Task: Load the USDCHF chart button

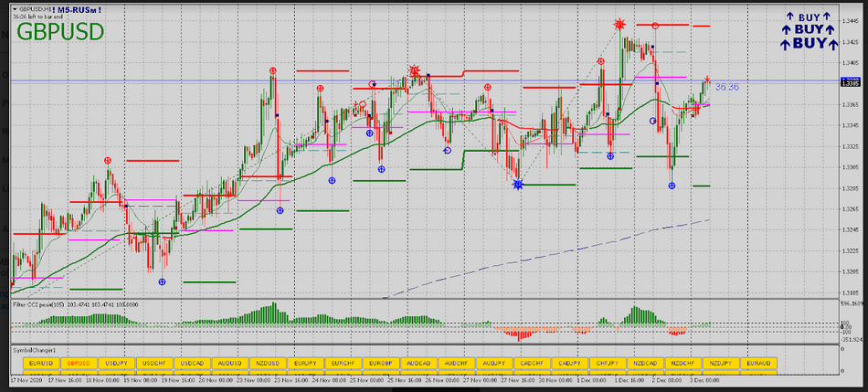Action: click(x=153, y=363)
